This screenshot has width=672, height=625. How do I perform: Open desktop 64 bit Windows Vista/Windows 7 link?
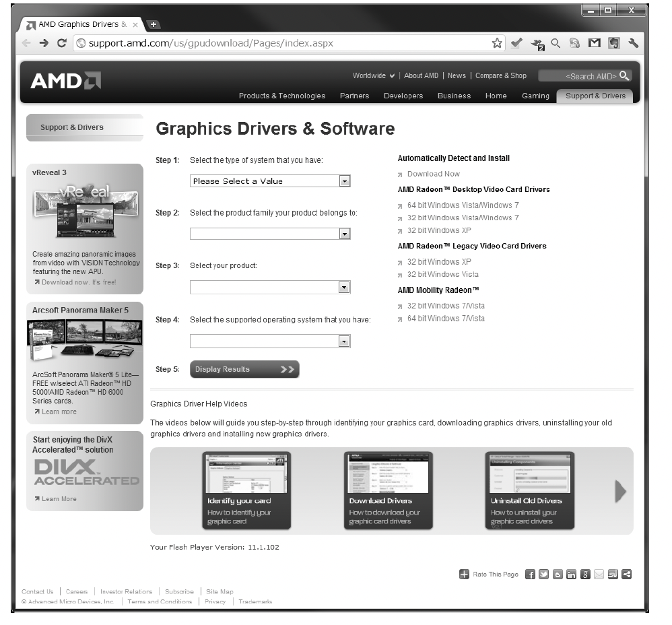[x=463, y=205]
